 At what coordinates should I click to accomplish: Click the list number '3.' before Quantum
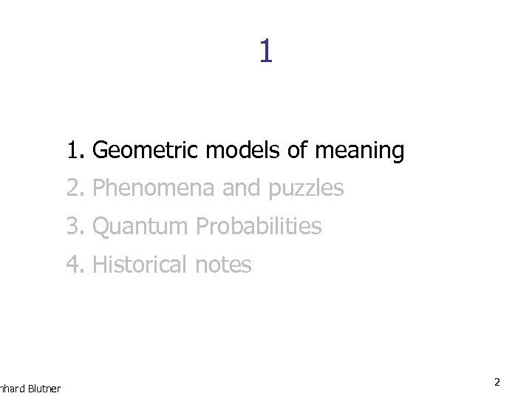pyautogui.click(x=75, y=226)
